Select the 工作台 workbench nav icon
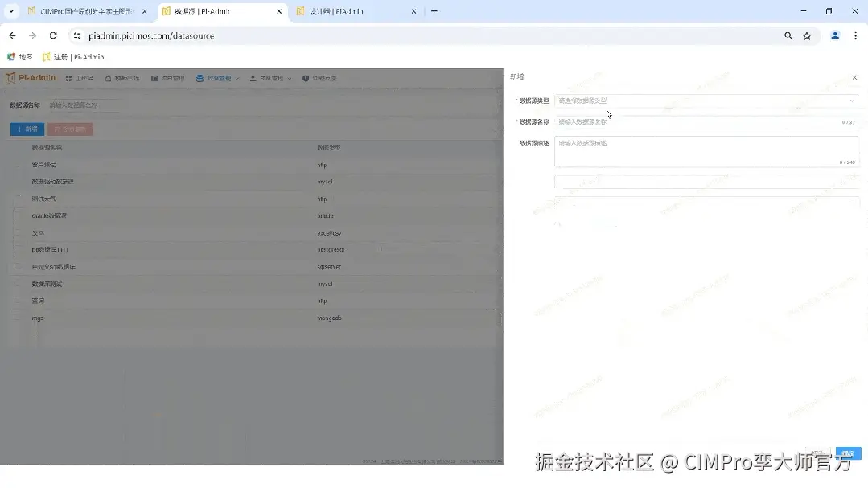The image size is (868, 488). pos(68,78)
